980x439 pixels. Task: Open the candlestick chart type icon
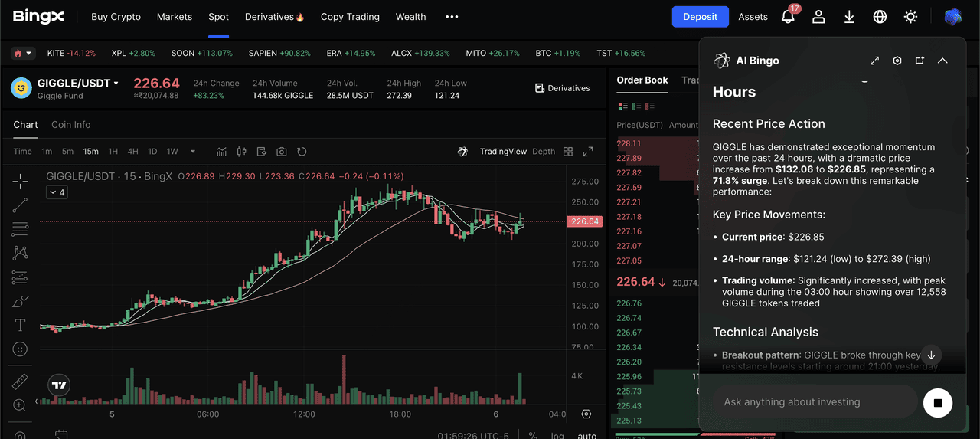[242, 152]
